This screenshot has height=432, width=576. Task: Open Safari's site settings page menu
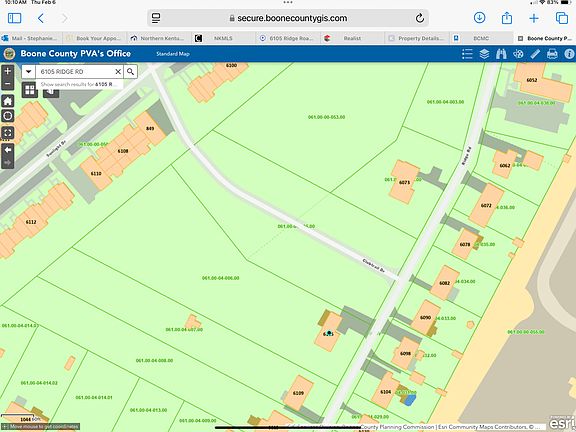[x=156, y=18]
